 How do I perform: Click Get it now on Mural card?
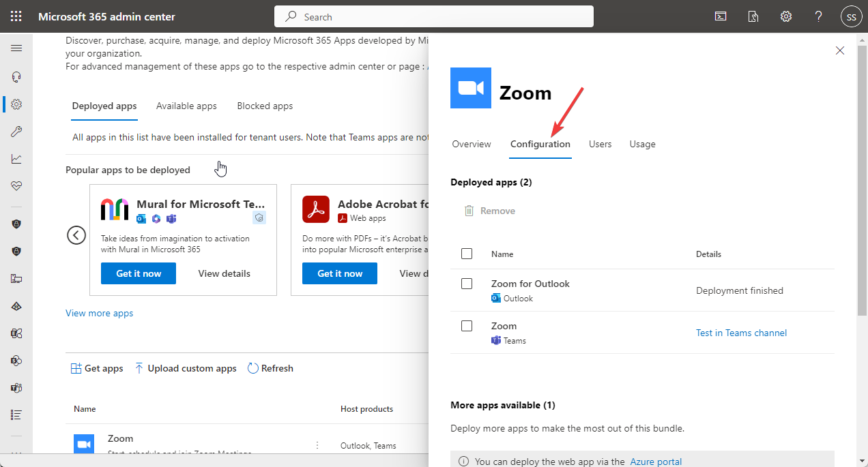(138, 273)
